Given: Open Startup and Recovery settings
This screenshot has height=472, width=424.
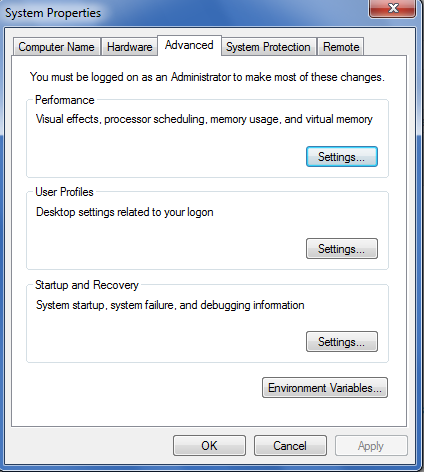Looking at the screenshot, I should (342, 342).
